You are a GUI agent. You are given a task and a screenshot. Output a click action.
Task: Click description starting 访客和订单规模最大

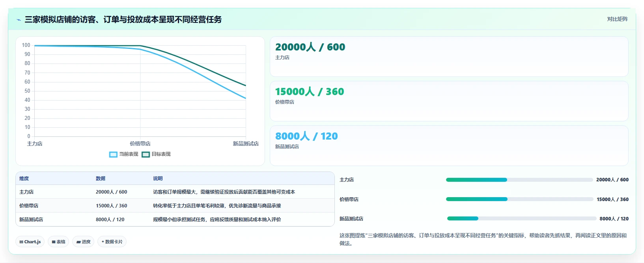tap(224, 192)
